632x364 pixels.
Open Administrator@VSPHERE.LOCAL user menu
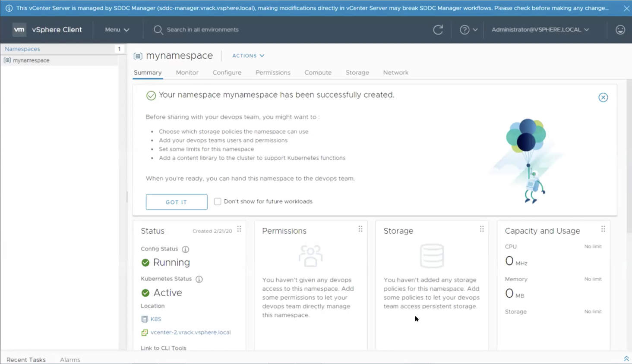click(540, 30)
